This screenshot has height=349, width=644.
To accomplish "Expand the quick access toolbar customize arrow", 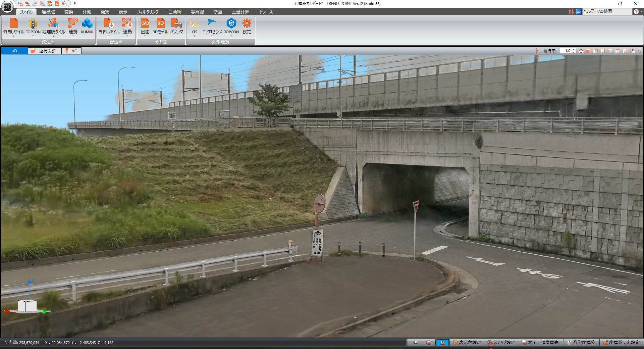I will 74,4.
